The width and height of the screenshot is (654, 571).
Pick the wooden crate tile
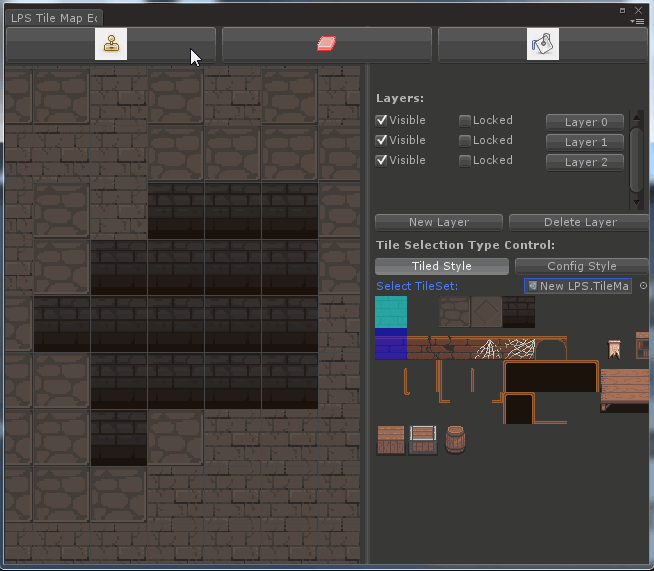[391, 440]
